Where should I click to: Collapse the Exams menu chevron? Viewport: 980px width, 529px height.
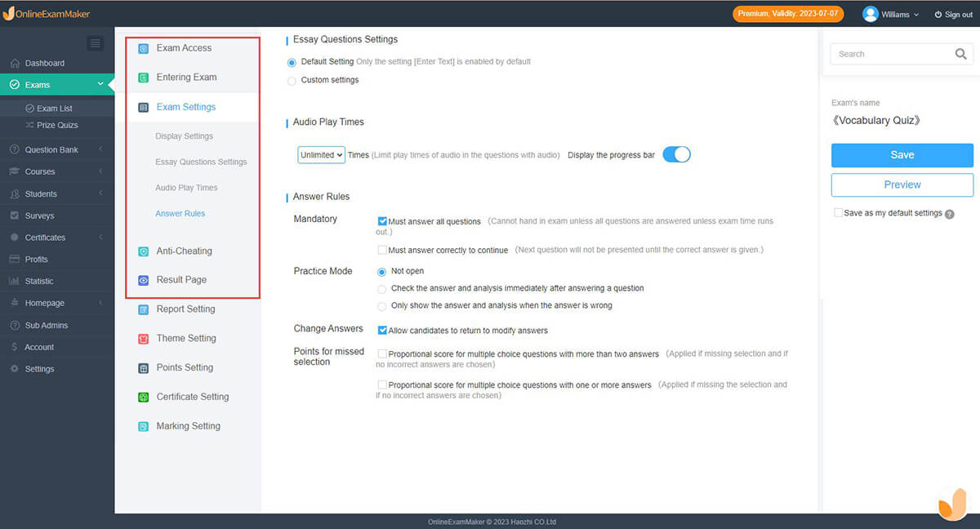click(100, 84)
